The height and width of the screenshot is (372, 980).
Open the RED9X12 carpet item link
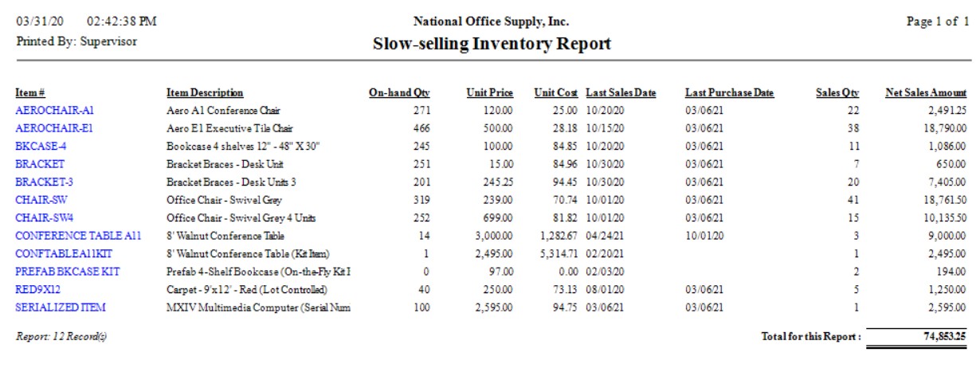38,289
